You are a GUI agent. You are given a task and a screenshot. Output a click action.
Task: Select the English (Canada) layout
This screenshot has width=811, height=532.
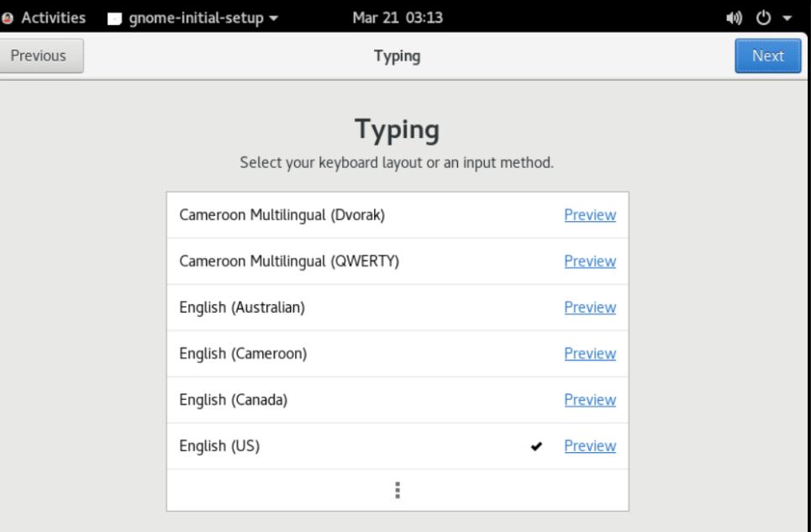(x=234, y=400)
